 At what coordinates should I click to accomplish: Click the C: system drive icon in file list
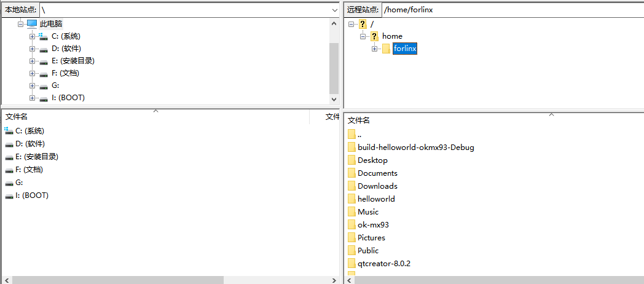[9, 130]
